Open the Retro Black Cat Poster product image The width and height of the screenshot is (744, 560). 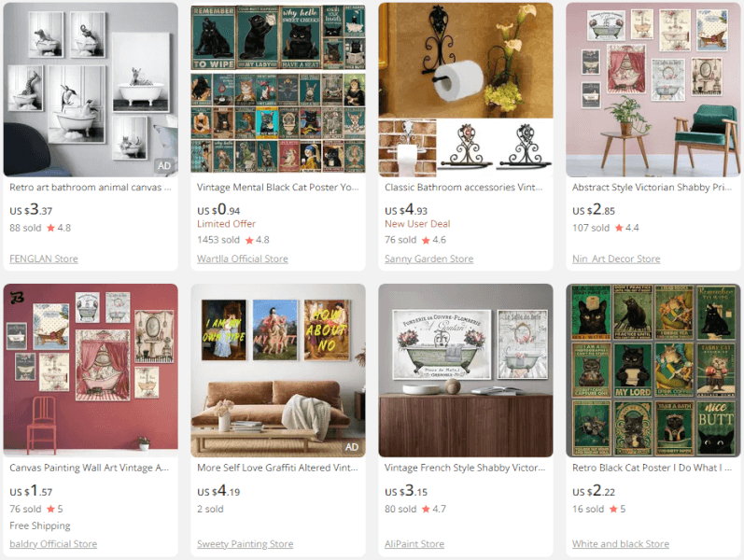click(x=653, y=371)
